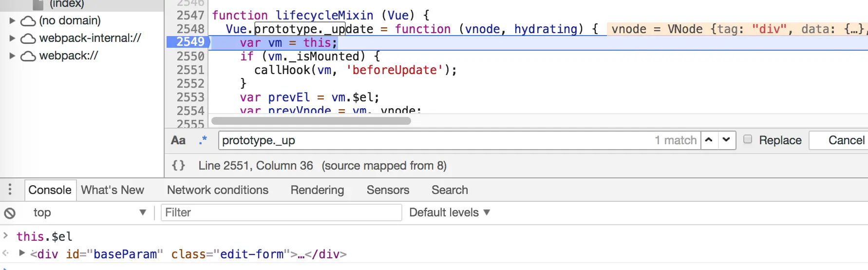868x270 pixels.
Task: Expand the webpack:// source folder
Action: click(13, 56)
